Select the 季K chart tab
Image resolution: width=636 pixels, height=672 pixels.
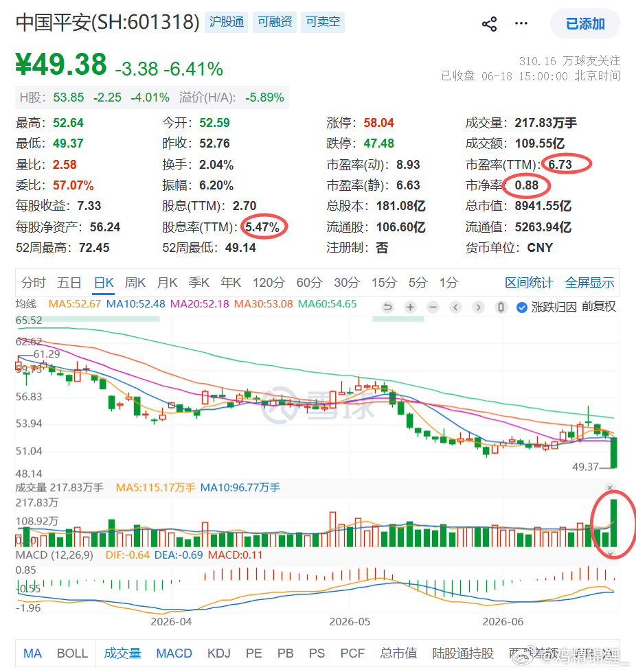click(x=199, y=283)
